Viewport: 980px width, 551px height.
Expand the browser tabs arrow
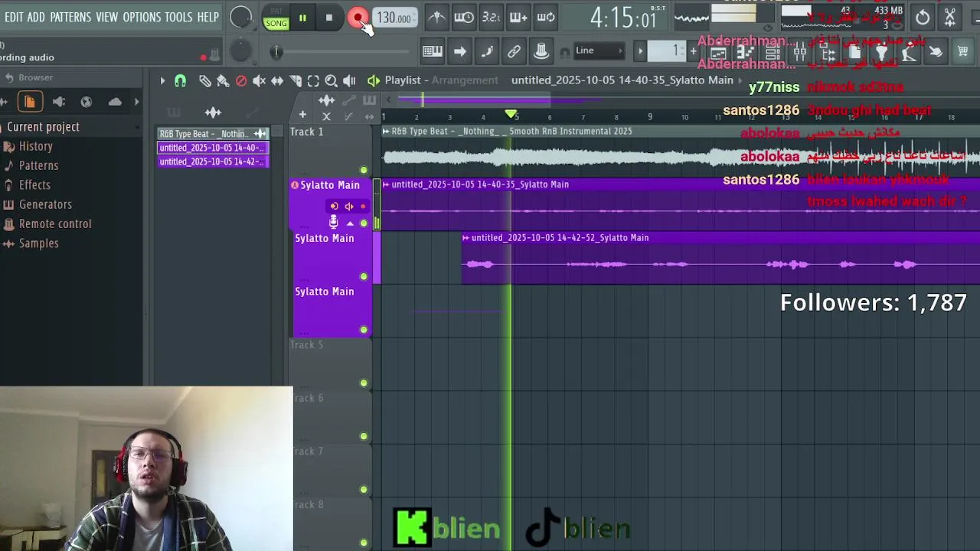(136, 101)
